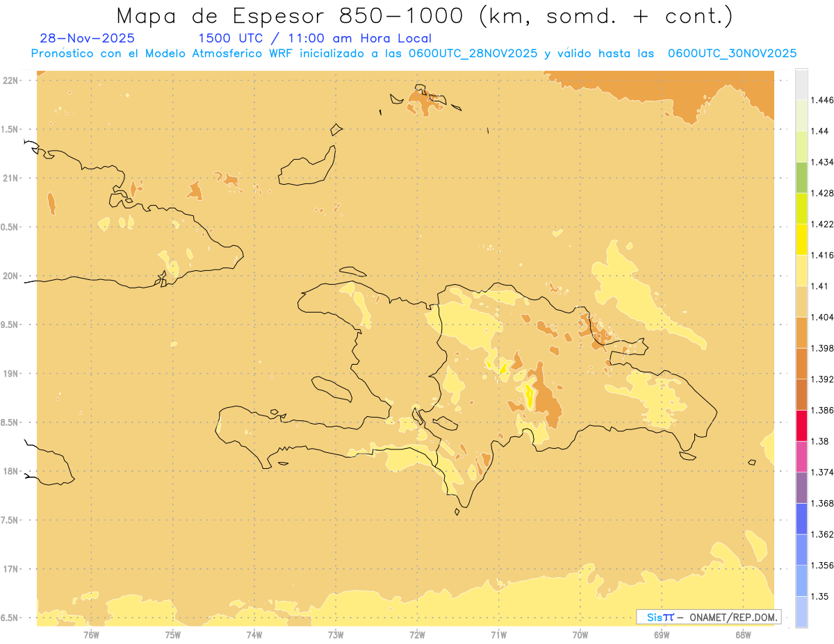Click the colorbar value '1.386'
The height and width of the screenshot is (644, 834).
823,411
